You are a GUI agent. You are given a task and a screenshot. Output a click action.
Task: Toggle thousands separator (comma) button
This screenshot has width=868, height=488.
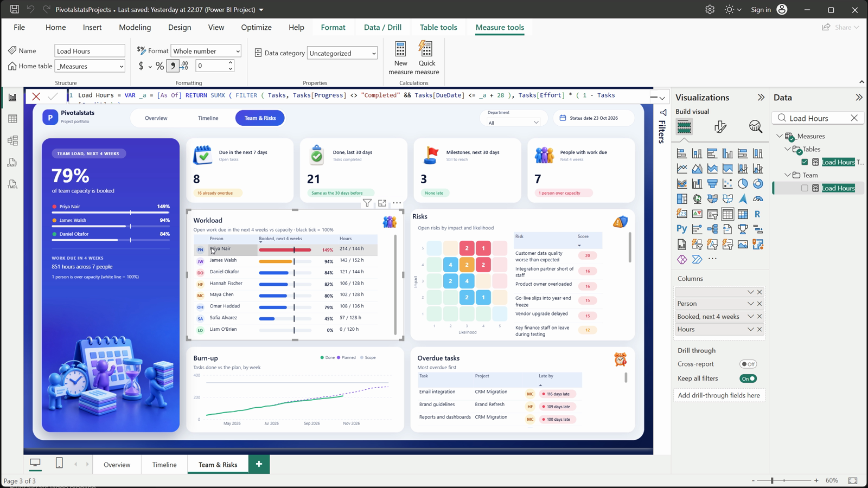pyautogui.click(x=173, y=66)
